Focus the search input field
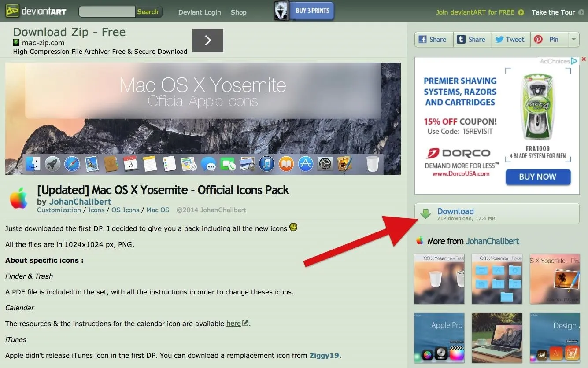The height and width of the screenshot is (368, 588). [x=107, y=12]
